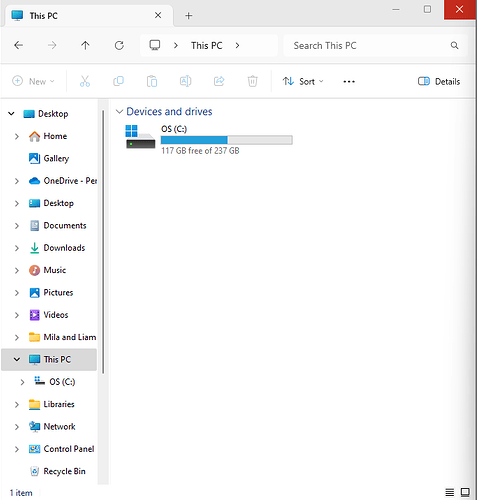Click the monitor icon in address bar
Screen dimensions: 477x500
click(155, 45)
